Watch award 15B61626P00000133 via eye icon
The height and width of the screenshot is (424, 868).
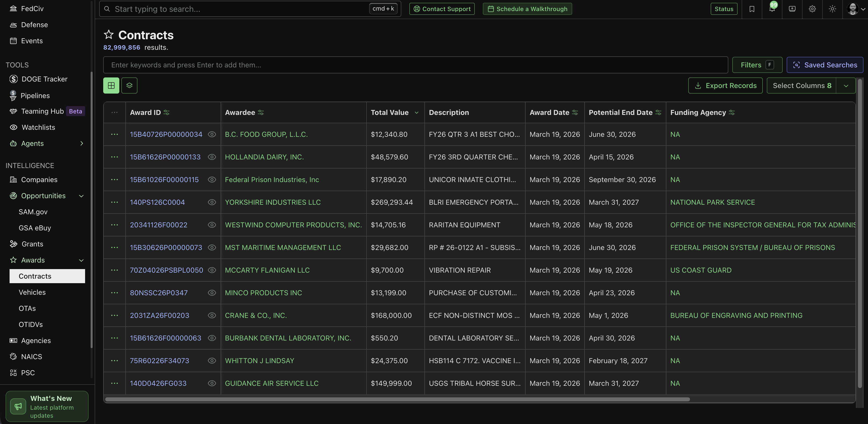click(212, 157)
